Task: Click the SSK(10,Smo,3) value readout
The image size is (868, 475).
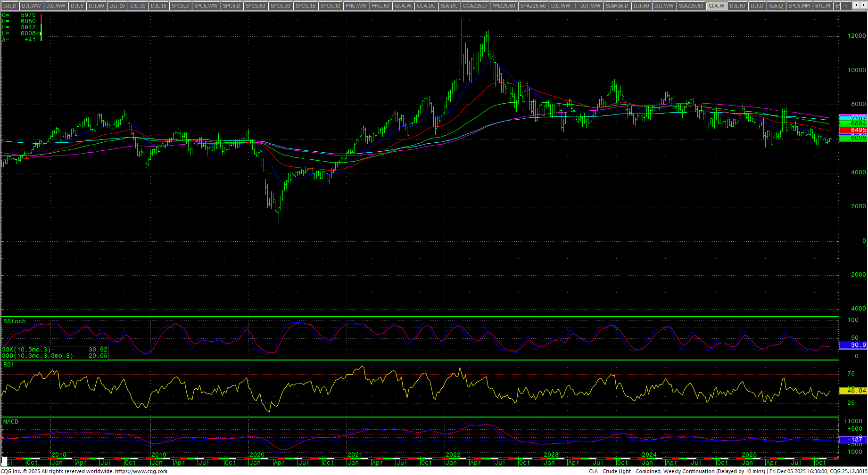Action: click(x=55, y=350)
